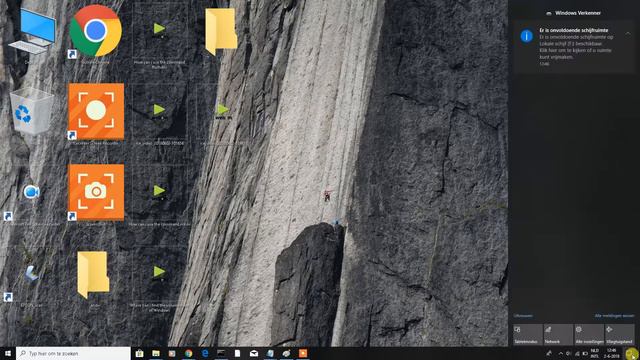
Task: Click the Uitvouwen link above quick actions
Action: click(523, 316)
